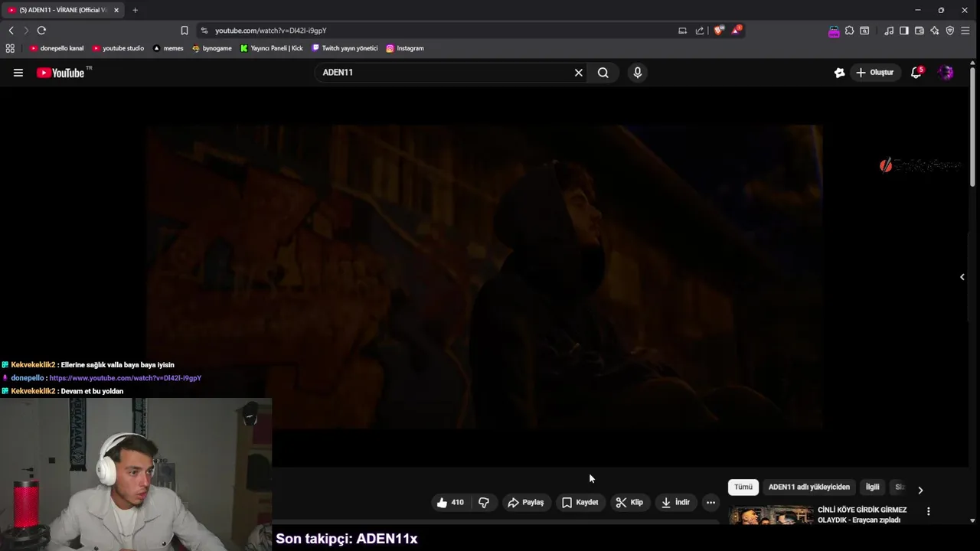Open donepello kanal bookmark

(56, 48)
